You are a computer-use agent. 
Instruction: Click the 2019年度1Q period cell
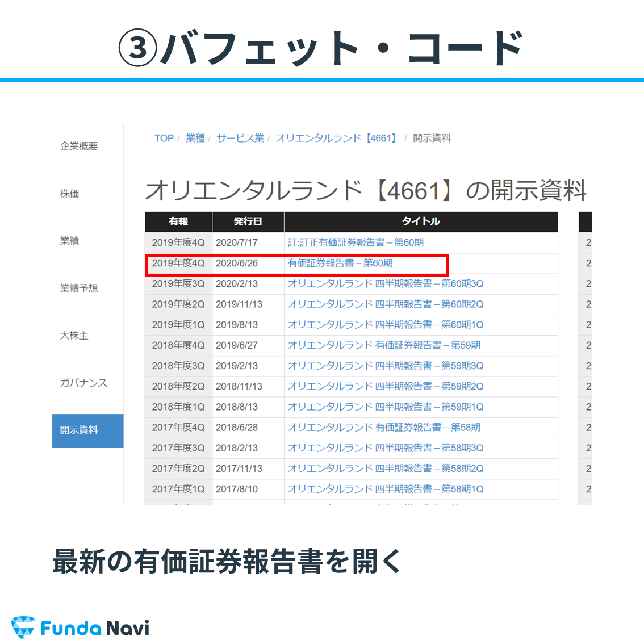[178, 325]
